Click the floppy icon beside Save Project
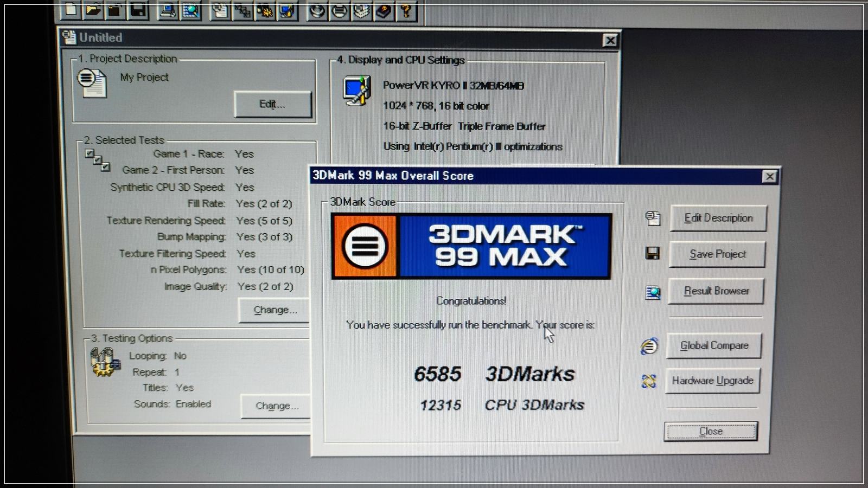 pyautogui.click(x=653, y=253)
